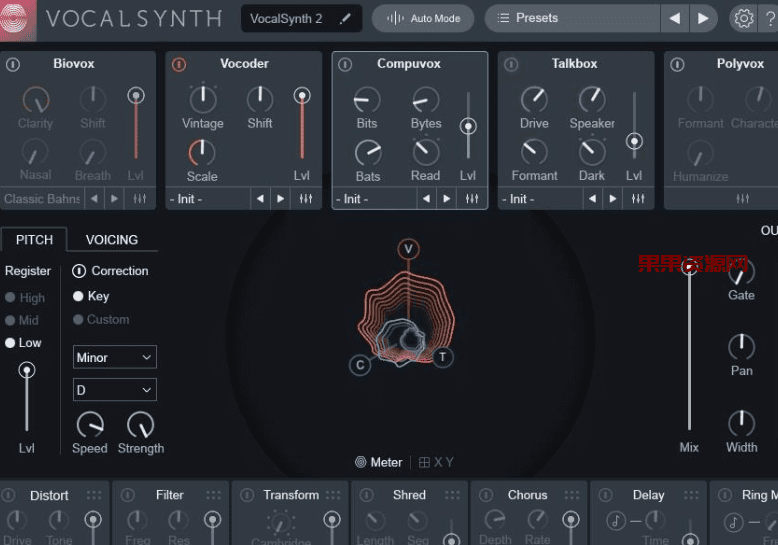Switch visualizer to Meter view
The width and height of the screenshot is (778, 545).
(379, 463)
